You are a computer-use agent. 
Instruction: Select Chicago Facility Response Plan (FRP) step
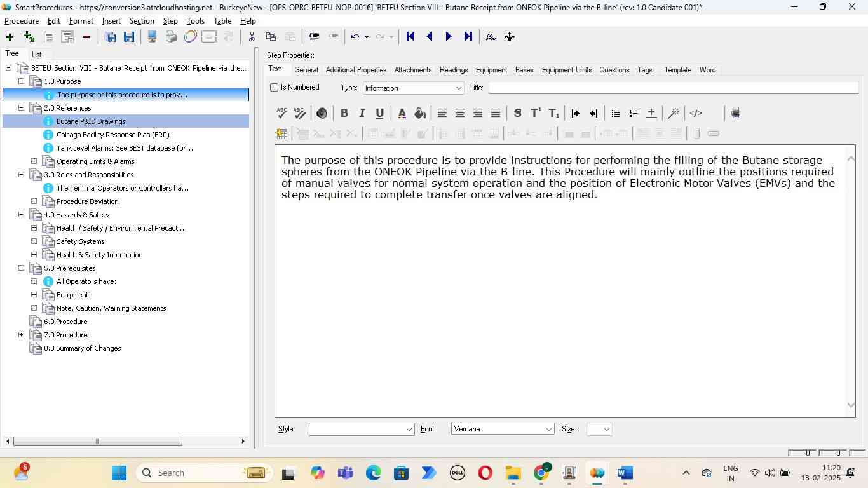pos(113,135)
